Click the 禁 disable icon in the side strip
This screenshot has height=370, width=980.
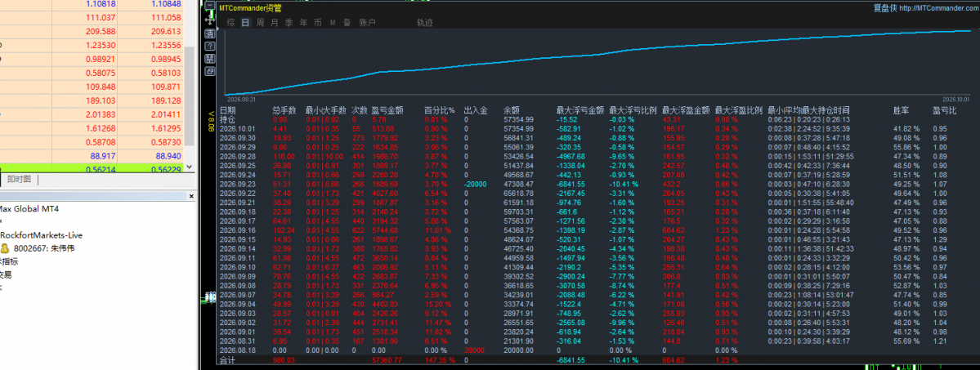210,59
